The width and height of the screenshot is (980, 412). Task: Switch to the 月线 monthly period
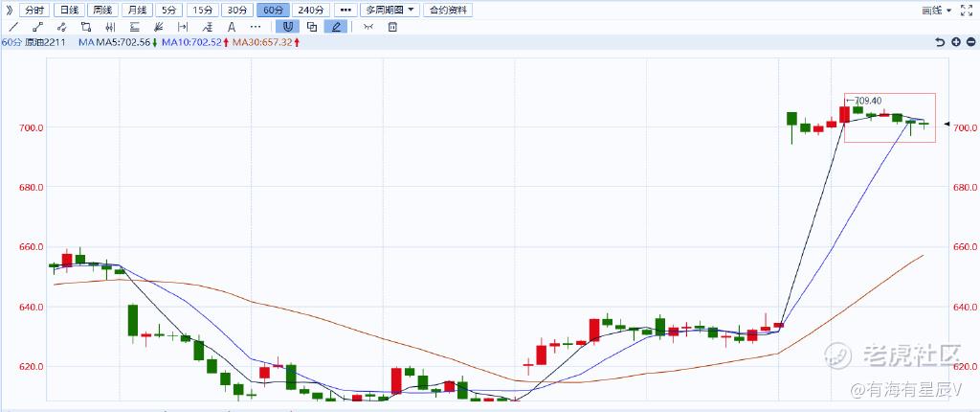click(136, 10)
